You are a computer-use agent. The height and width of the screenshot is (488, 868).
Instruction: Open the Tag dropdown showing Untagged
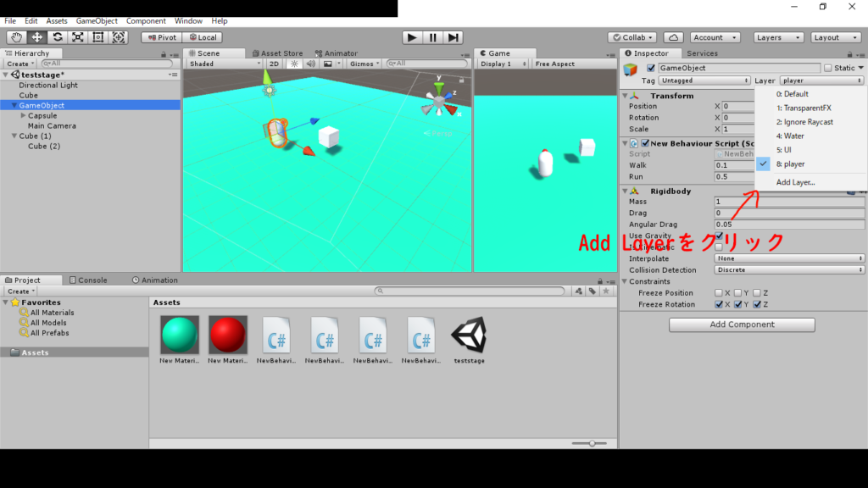tap(704, 80)
